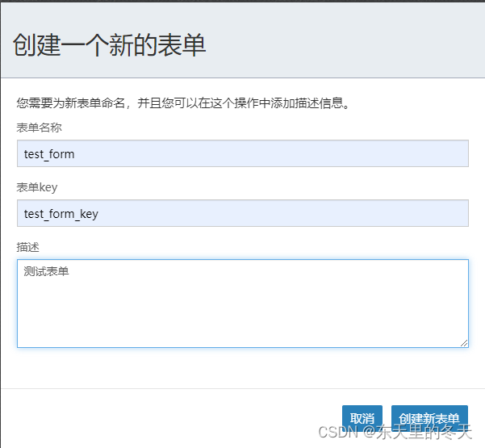The height and width of the screenshot is (448, 485).
Task: Click the description textarea resize handle
Action: 464,343
